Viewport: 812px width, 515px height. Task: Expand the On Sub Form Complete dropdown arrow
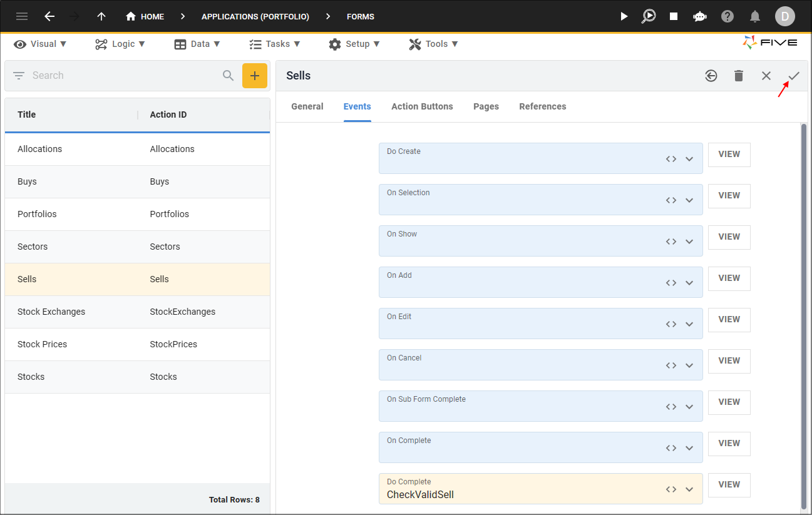689,407
